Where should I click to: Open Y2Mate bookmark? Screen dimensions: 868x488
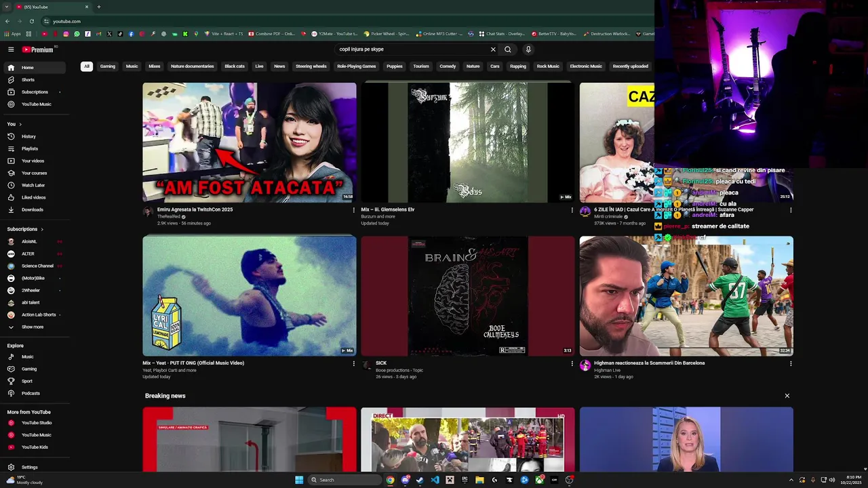pyautogui.click(x=334, y=34)
